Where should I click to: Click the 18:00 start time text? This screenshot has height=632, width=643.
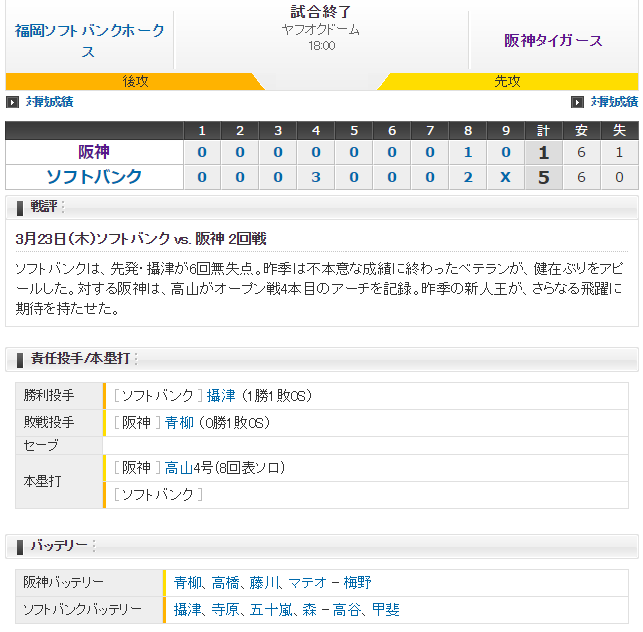point(322,46)
